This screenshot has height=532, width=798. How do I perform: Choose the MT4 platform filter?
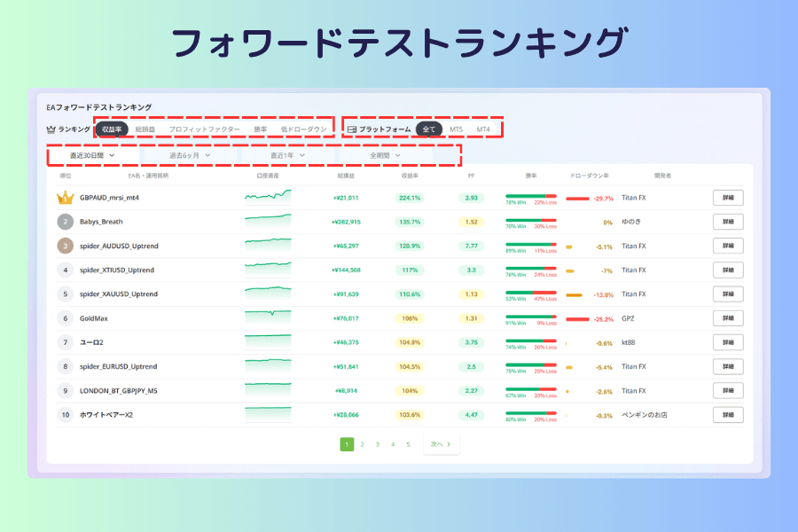click(483, 129)
